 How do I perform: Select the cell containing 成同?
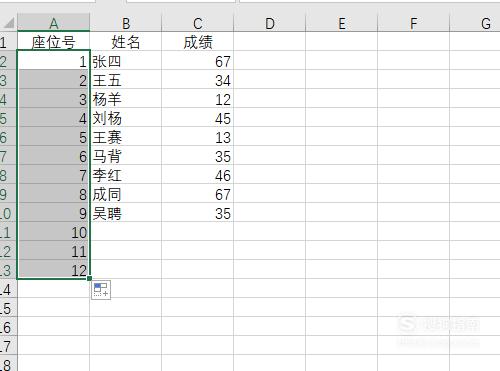(x=126, y=193)
